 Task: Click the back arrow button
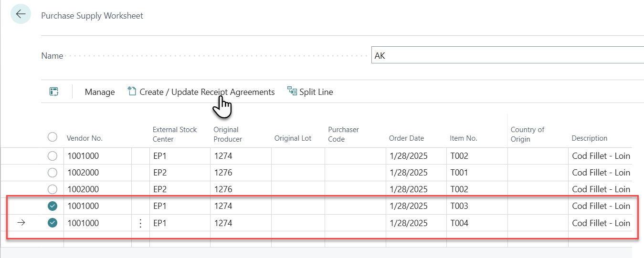pyautogui.click(x=21, y=14)
